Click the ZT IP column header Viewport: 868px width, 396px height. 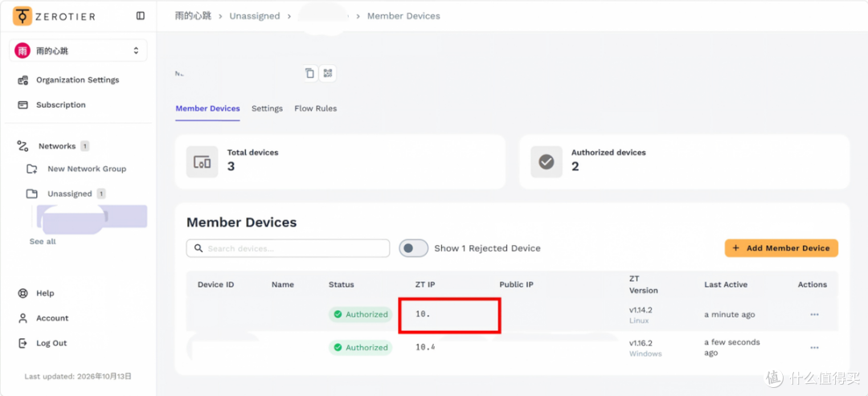425,284
